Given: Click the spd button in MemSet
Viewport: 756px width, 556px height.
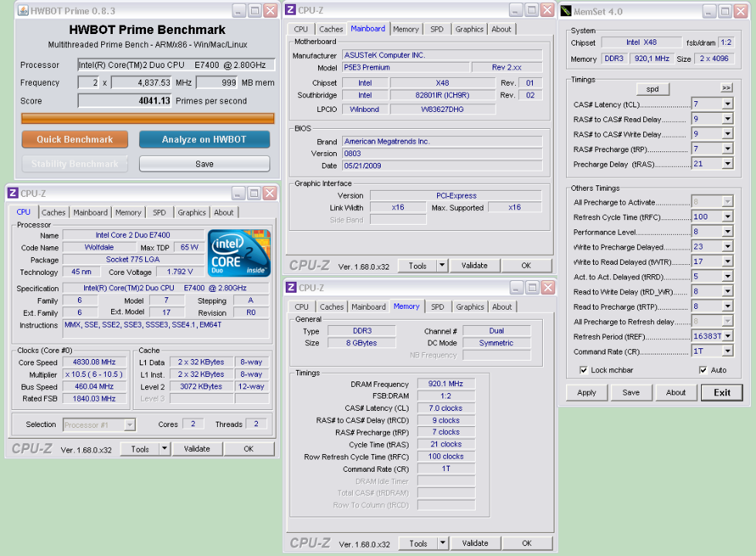Looking at the screenshot, I should [x=653, y=89].
